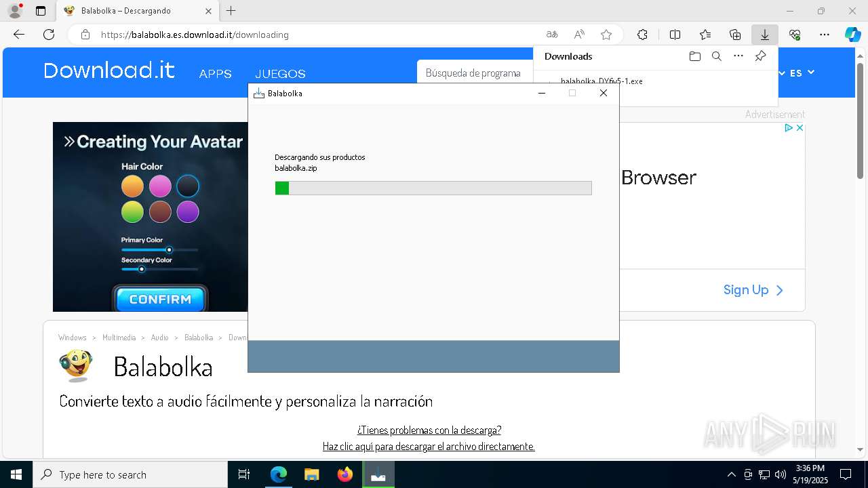Show hidden tray icons chevron

731,474
